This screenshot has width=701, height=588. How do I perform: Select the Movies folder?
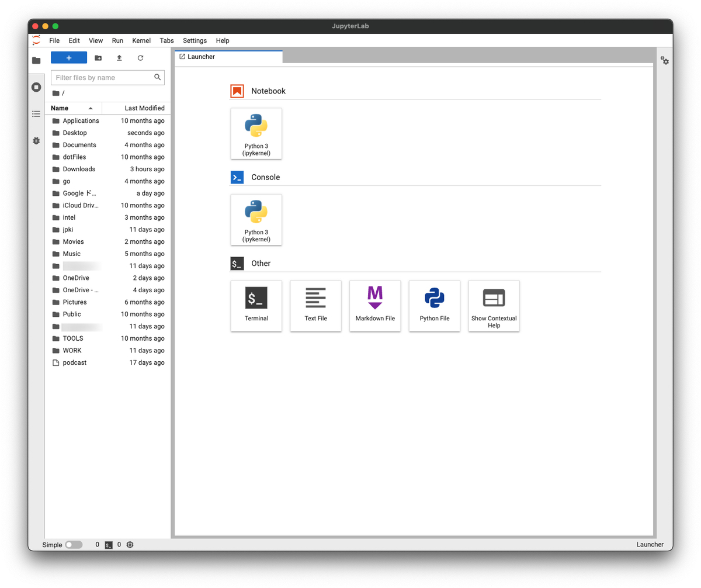(107, 241)
